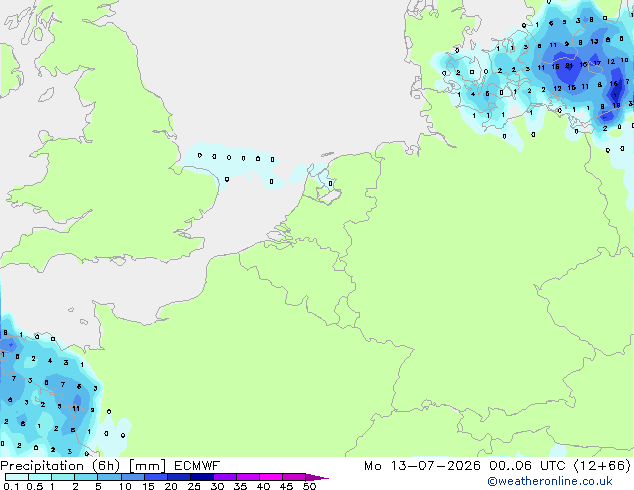The width and height of the screenshot is (634, 490).
Task: Select the 2–5 mm legend swatch
Action: (86, 477)
